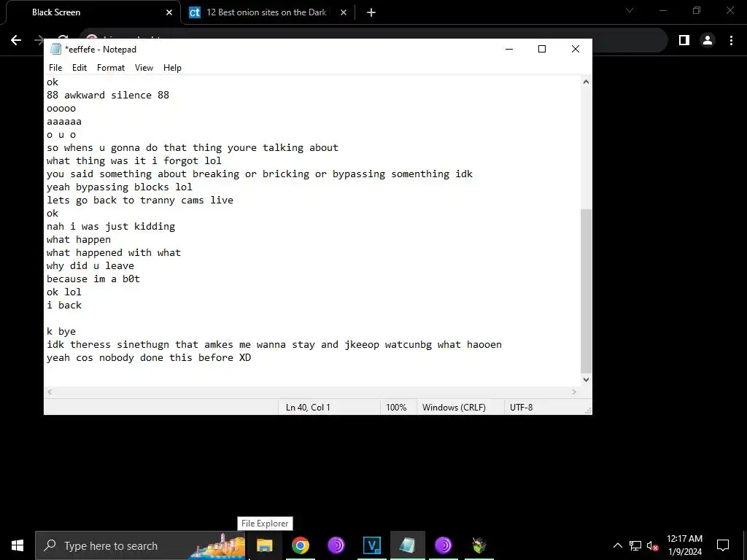
Task: Open Google Chrome from the taskbar
Action: (300, 545)
